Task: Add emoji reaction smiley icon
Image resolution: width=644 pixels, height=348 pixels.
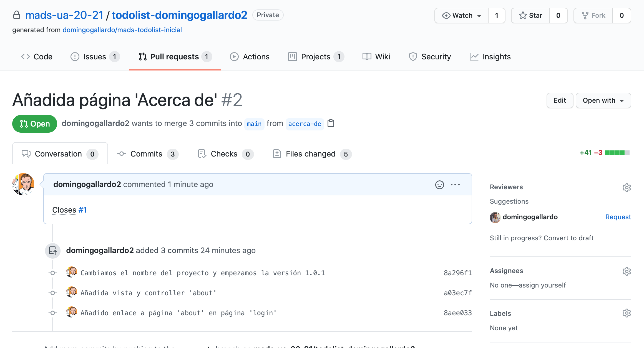Action: (440, 185)
